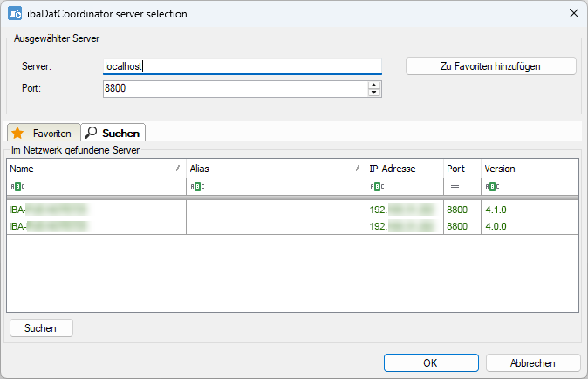This screenshot has height=379, width=588.
Task: Click the IBA- name in the 4.1.0 row
Action: pos(48,210)
